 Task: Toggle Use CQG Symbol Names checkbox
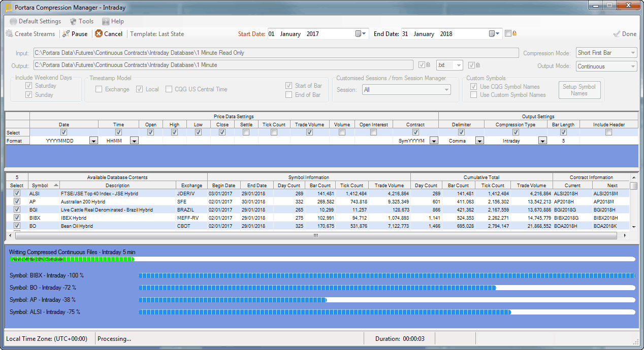click(473, 87)
